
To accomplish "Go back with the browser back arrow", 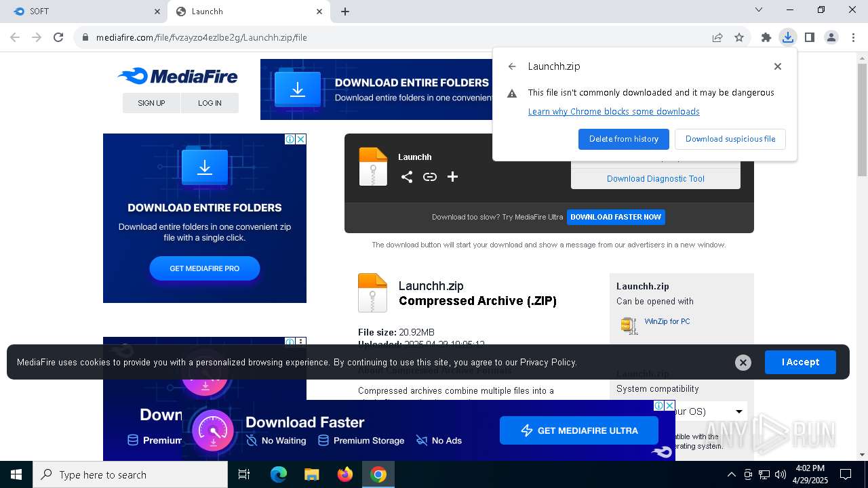I will click(15, 37).
